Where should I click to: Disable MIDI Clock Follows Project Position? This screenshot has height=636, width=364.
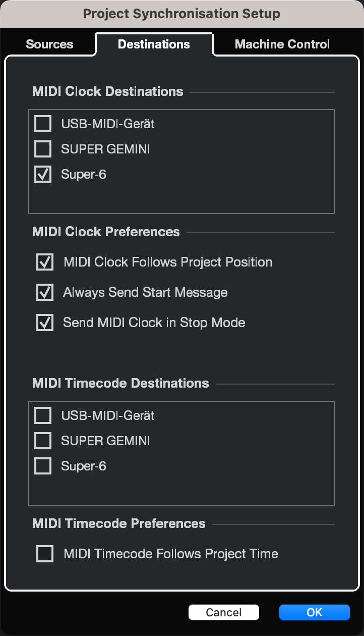[44, 261]
